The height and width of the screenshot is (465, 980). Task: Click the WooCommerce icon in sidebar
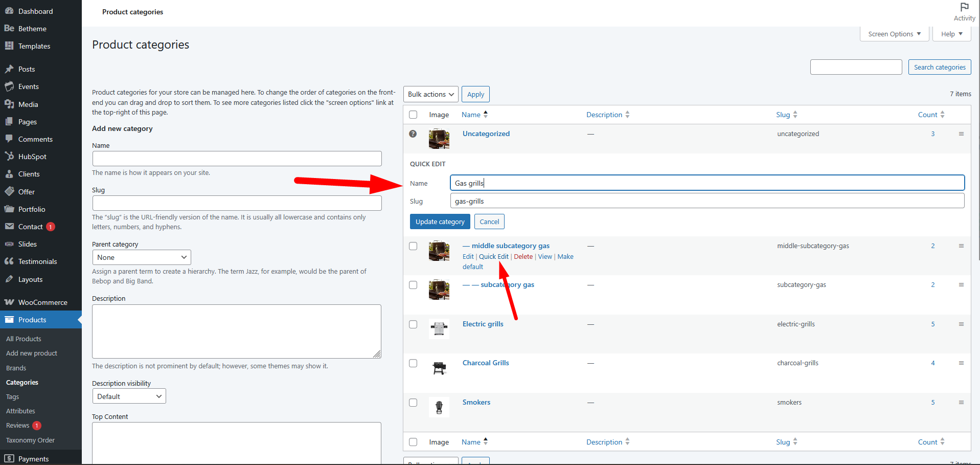[x=9, y=302]
